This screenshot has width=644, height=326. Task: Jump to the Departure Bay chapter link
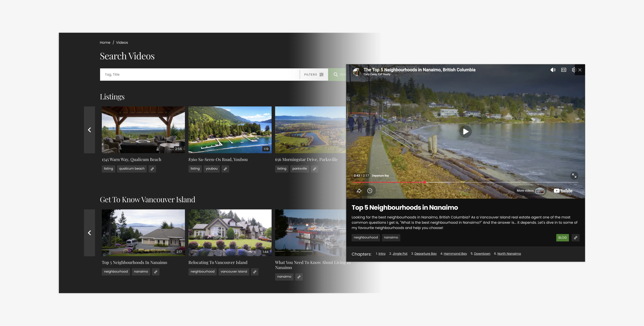click(425, 254)
